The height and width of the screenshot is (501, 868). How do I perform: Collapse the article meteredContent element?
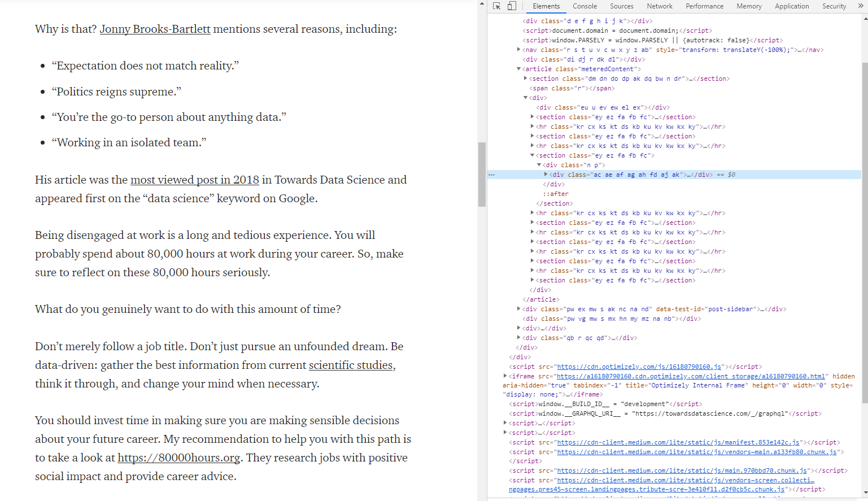coord(518,68)
